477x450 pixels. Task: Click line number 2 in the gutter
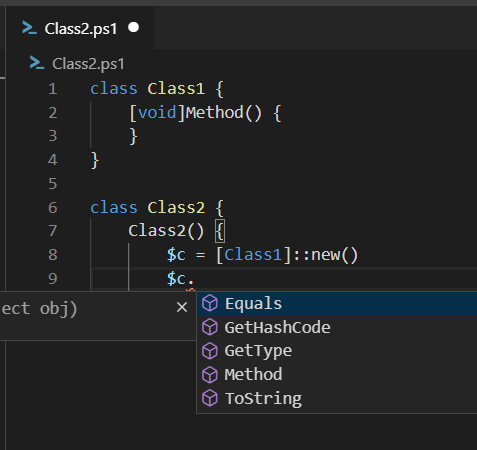point(53,113)
